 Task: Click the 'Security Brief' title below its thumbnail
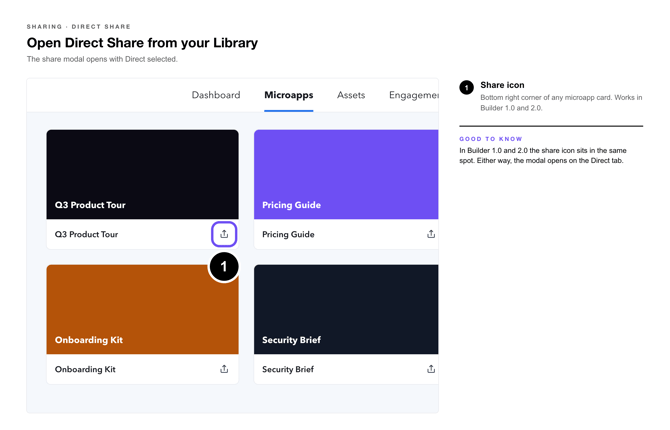click(288, 369)
